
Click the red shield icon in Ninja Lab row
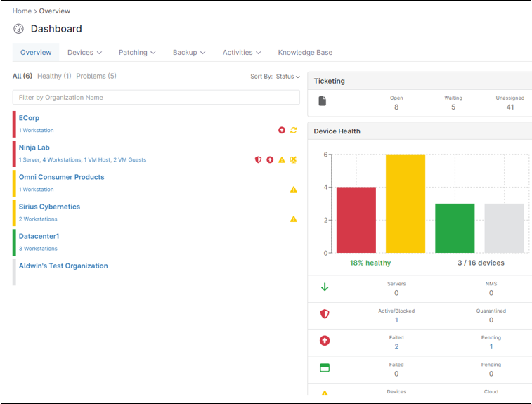(x=258, y=160)
